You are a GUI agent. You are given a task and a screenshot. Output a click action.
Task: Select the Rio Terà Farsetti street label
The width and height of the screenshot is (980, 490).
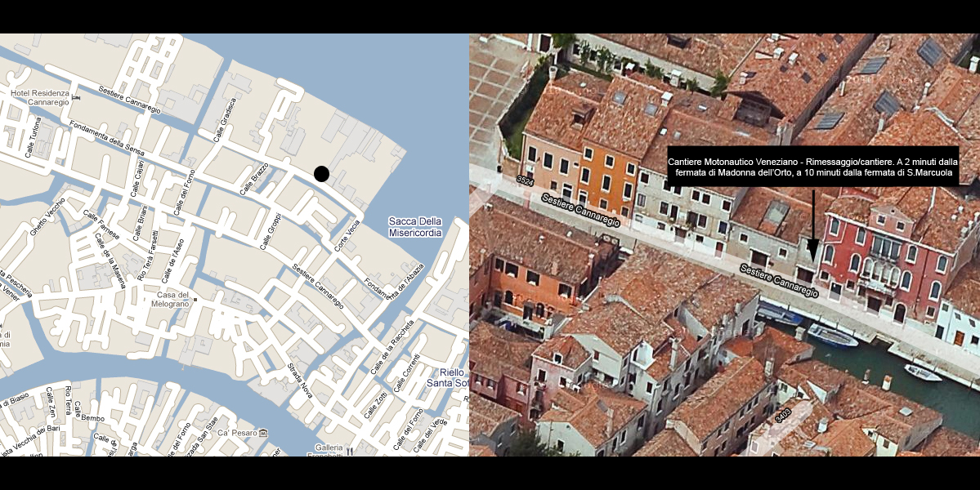coord(147,256)
